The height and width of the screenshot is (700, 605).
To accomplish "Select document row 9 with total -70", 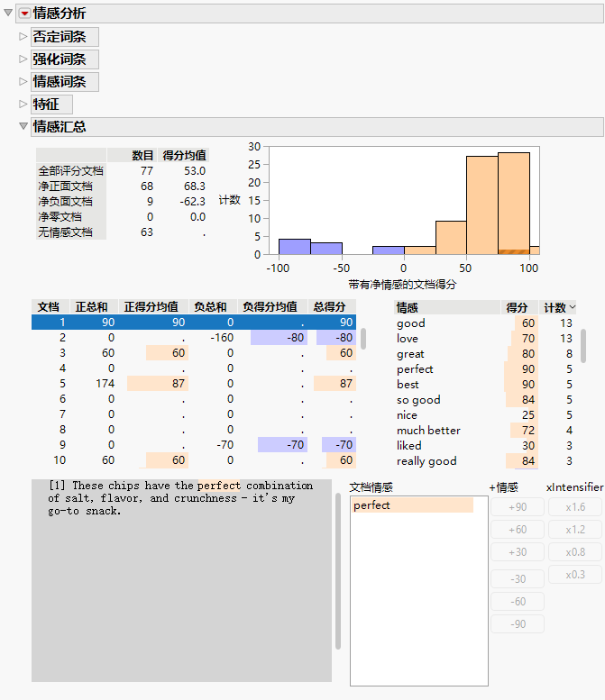I will click(194, 445).
